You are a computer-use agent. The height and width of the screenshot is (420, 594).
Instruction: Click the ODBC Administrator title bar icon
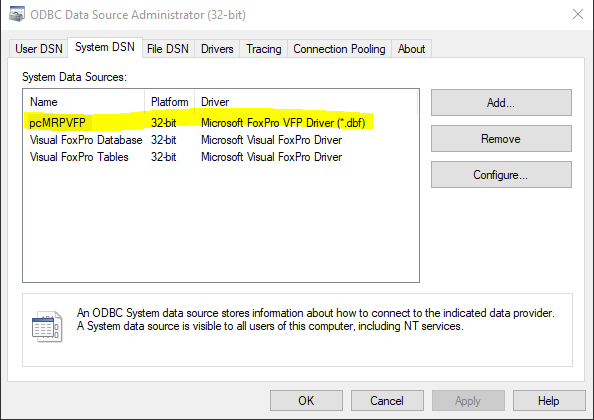[x=16, y=14]
